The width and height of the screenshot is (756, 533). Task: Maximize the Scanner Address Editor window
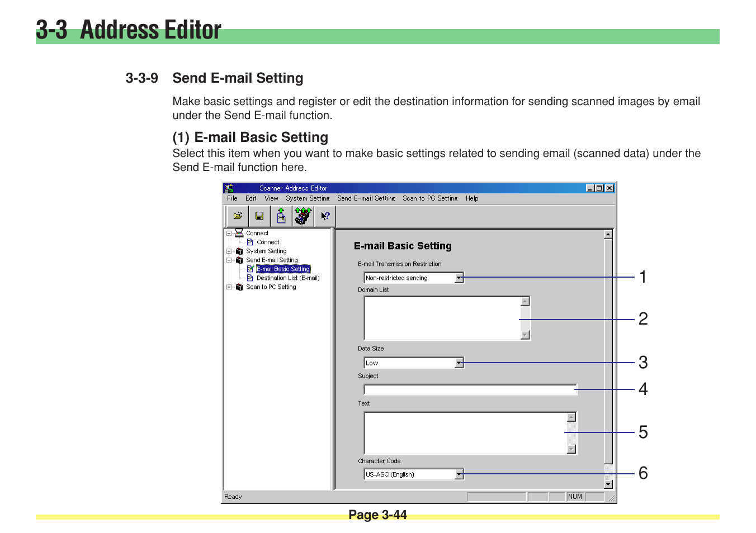[599, 188]
